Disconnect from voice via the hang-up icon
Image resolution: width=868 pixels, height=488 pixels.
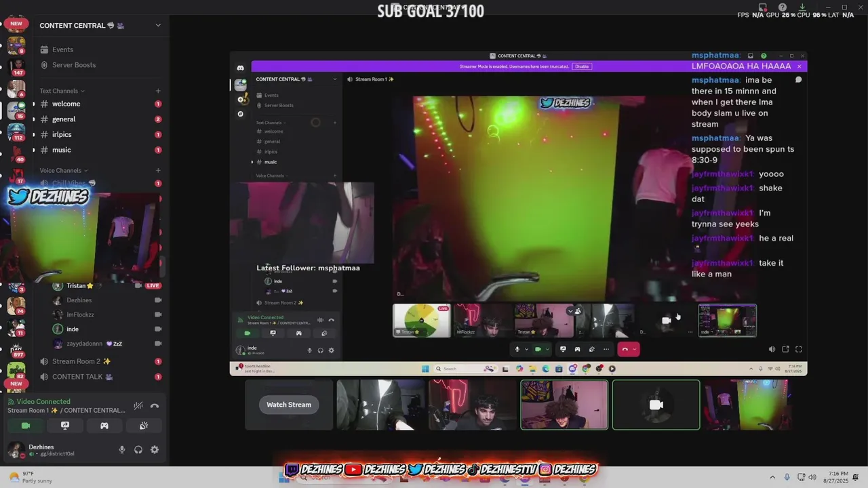[155, 406]
